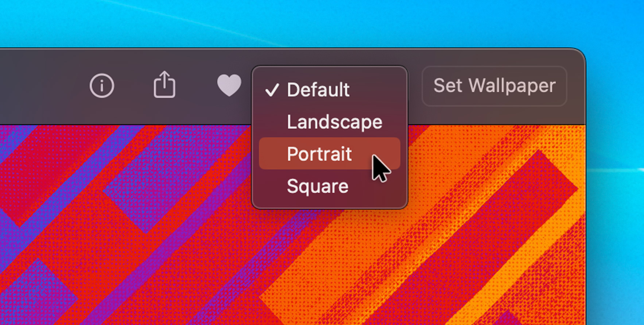This screenshot has width=644, height=325.
Task: Click title bar area right of Set Wallpaper
Action: coord(576,86)
